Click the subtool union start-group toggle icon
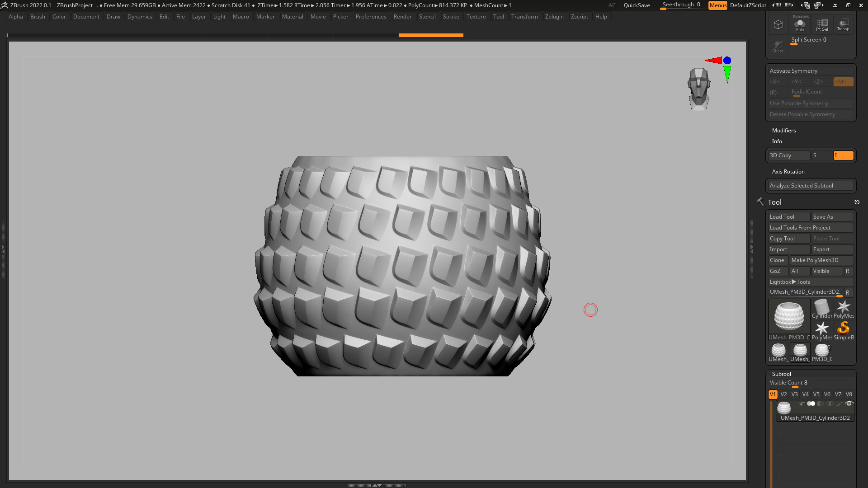868x488 pixels. pyautogui.click(x=811, y=404)
